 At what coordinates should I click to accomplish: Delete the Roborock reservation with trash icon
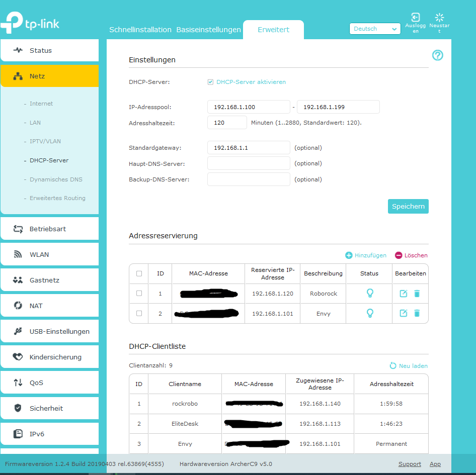417,294
